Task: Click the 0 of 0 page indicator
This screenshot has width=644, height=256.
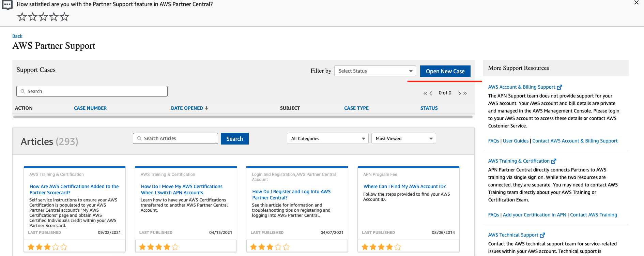Action: point(445,93)
